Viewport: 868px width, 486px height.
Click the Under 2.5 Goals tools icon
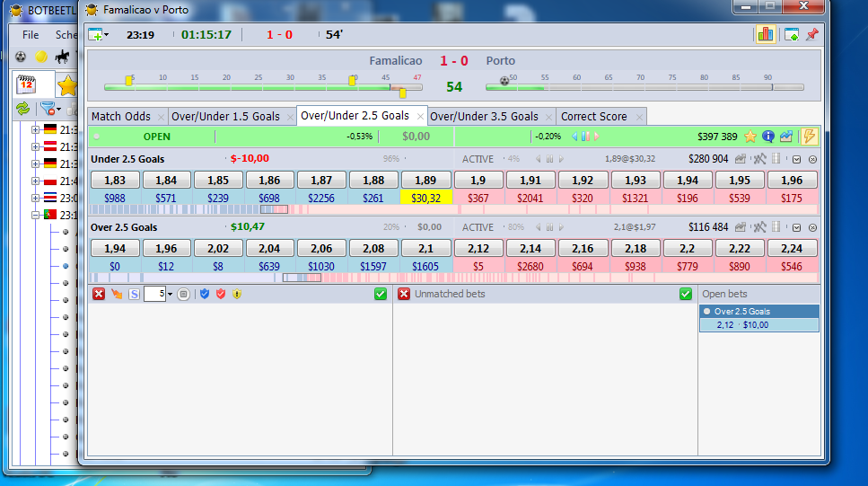point(759,159)
